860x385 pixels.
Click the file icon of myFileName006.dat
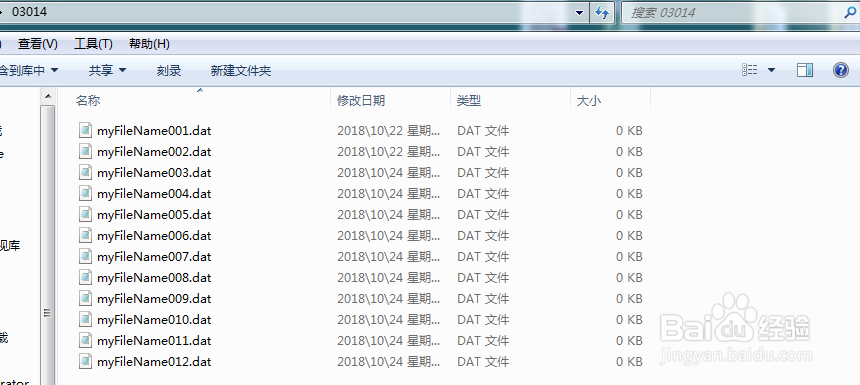[85, 236]
